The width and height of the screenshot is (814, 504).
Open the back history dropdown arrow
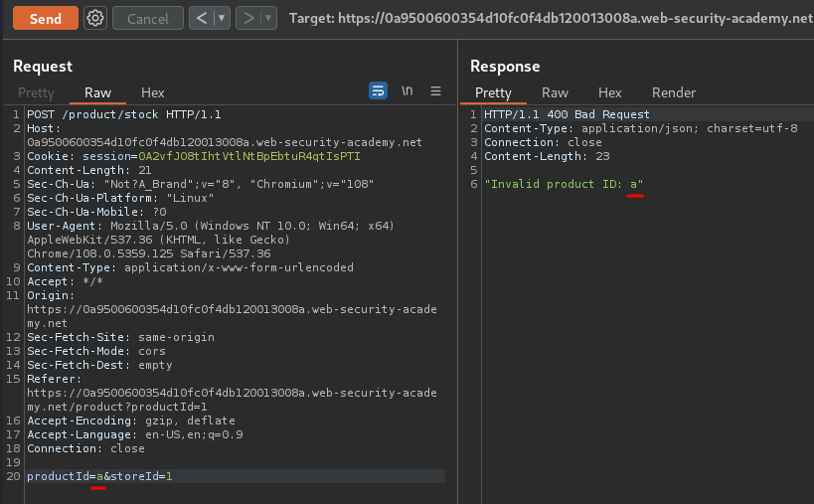pyautogui.click(x=222, y=19)
